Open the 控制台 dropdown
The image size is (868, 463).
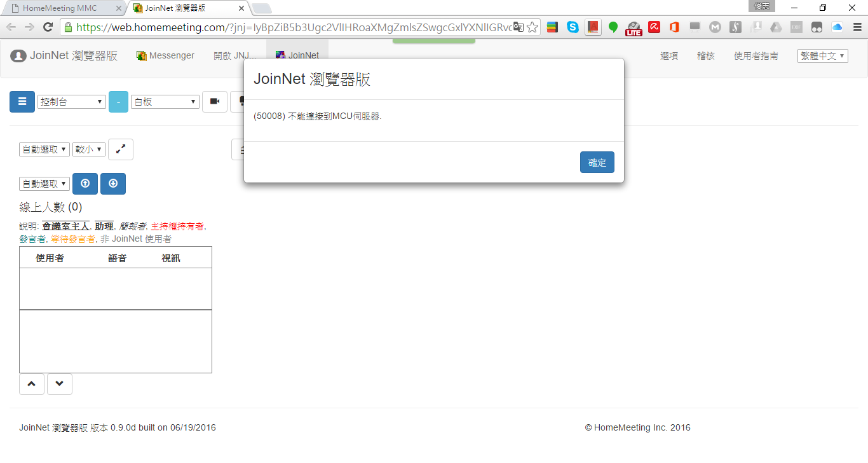tap(71, 102)
